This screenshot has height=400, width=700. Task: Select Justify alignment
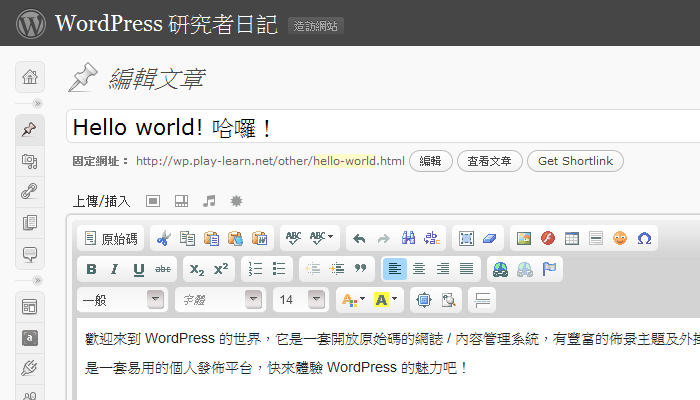click(467, 269)
